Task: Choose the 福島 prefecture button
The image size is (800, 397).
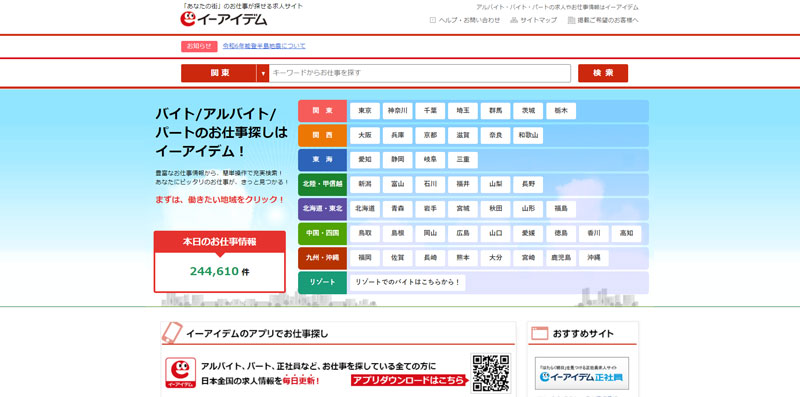Action: pos(561,209)
